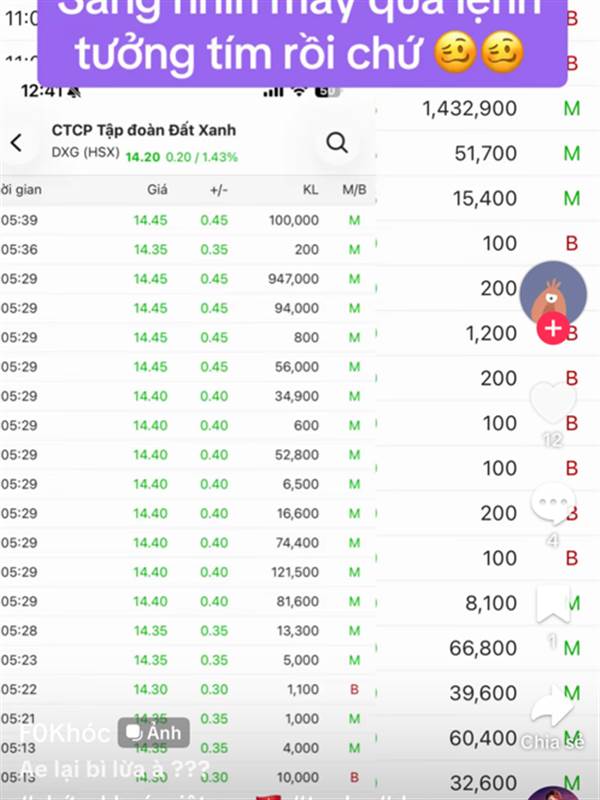Open comments via speech bubble icon

pos(552,504)
